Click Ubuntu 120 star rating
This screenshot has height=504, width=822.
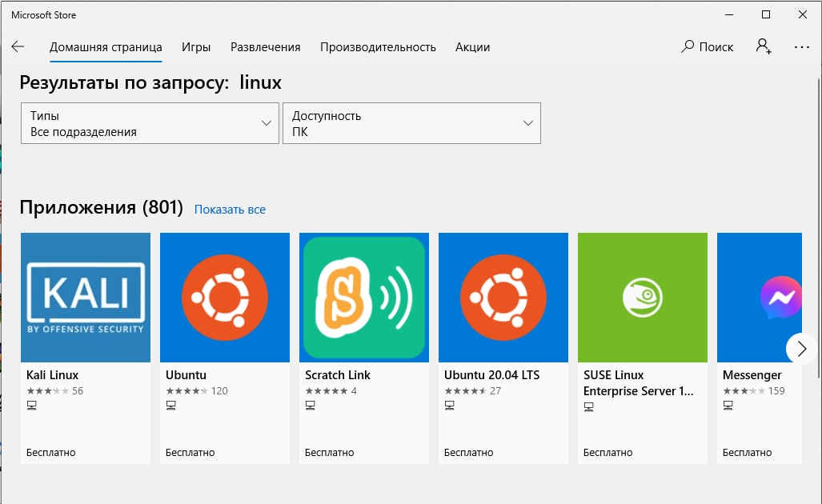(x=187, y=391)
